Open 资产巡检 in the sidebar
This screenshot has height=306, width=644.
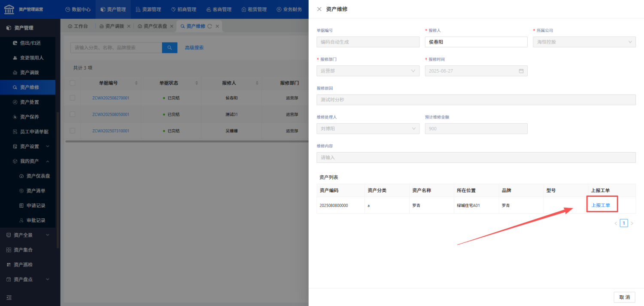pos(27,265)
